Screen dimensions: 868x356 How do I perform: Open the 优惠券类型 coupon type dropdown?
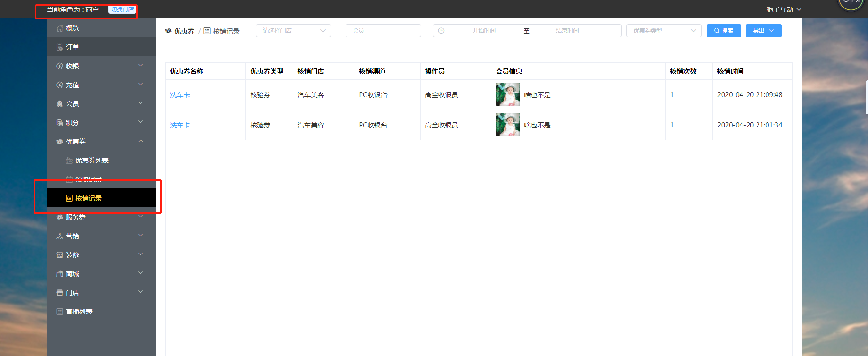click(x=664, y=31)
